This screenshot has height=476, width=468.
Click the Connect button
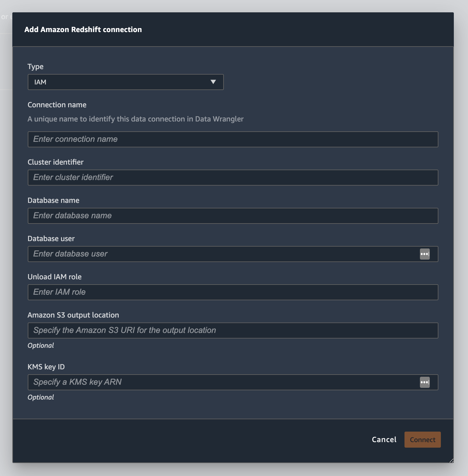pyautogui.click(x=422, y=440)
